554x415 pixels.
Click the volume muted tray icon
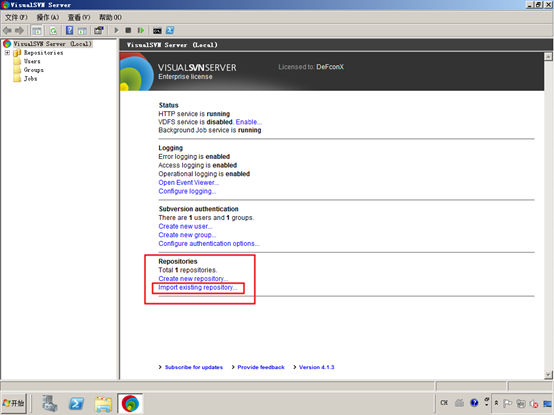[x=534, y=403]
